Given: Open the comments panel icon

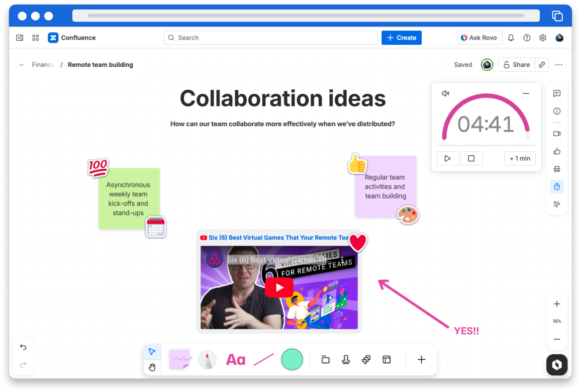Looking at the screenshot, I should click(x=557, y=94).
